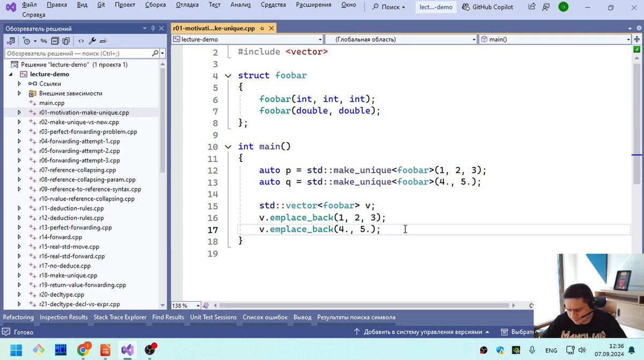Viewport: 644px width, 360px height.
Task: Close the Solution Explorer panel
Action: pyautogui.click(x=161, y=28)
